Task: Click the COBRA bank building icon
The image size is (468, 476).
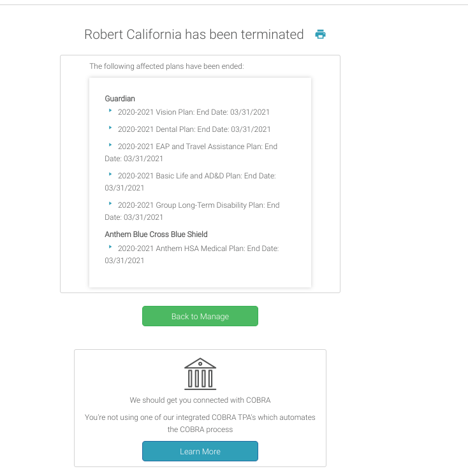Action: (x=200, y=373)
